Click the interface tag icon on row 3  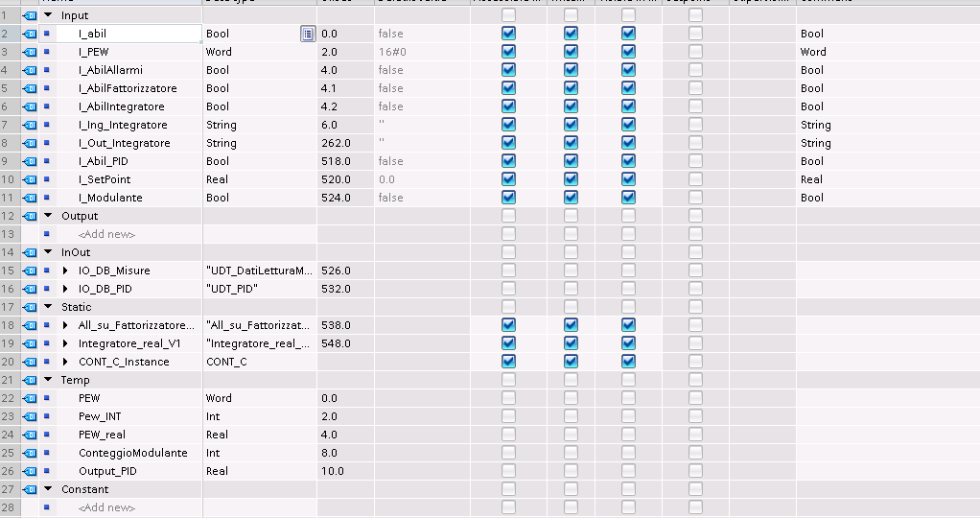point(29,52)
